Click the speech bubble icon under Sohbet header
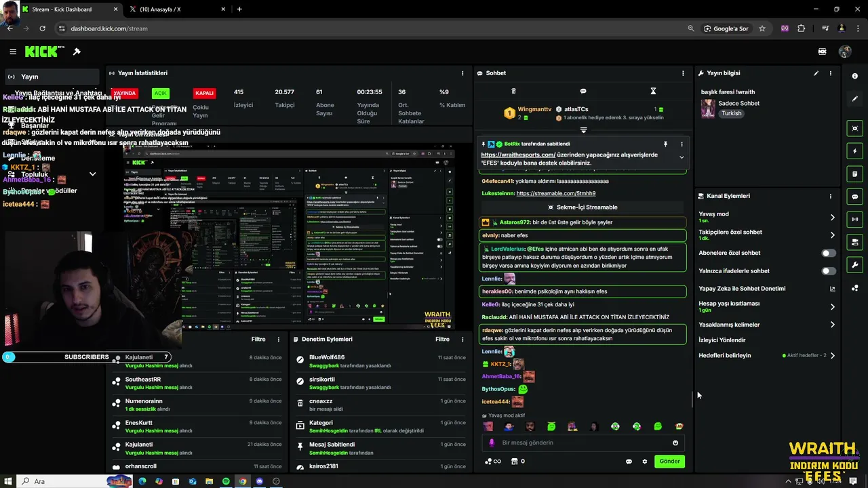 (x=583, y=91)
